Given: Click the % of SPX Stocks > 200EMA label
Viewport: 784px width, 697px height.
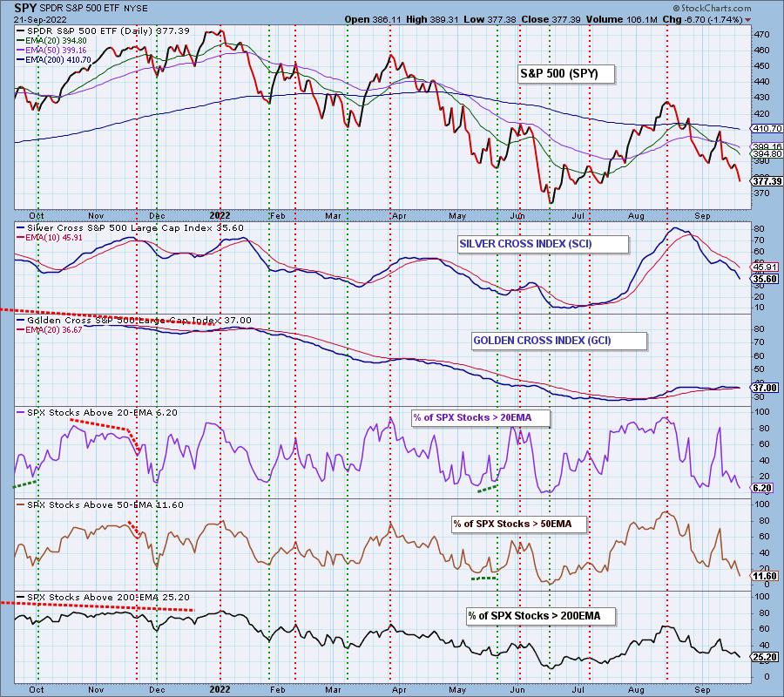Looking at the screenshot, I should tap(541, 616).
